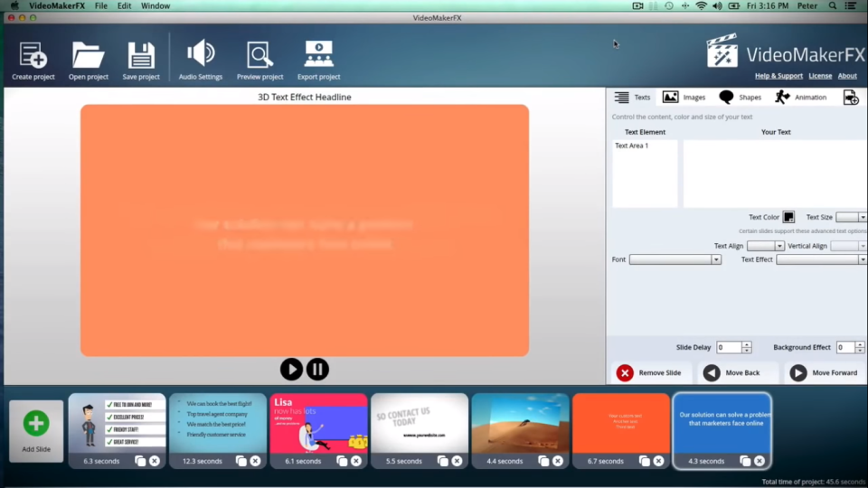
Task: Open the Text Align dropdown
Action: [x=766, y=246]
